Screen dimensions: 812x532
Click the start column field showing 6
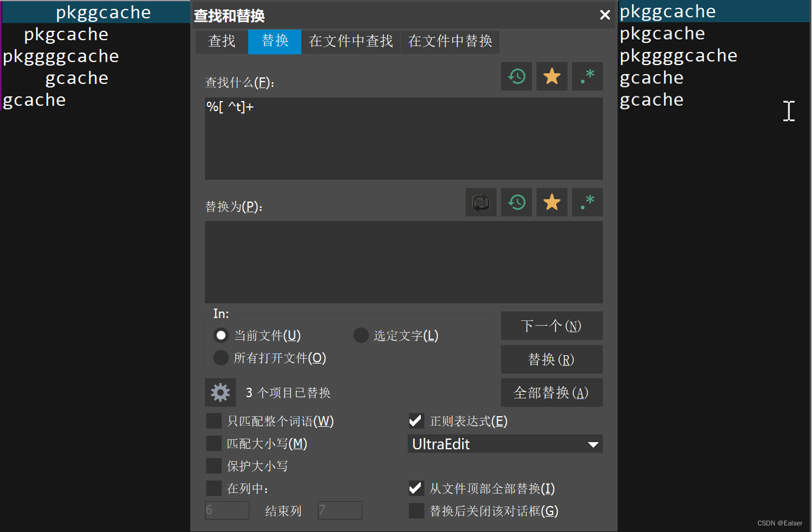[227, 510]
